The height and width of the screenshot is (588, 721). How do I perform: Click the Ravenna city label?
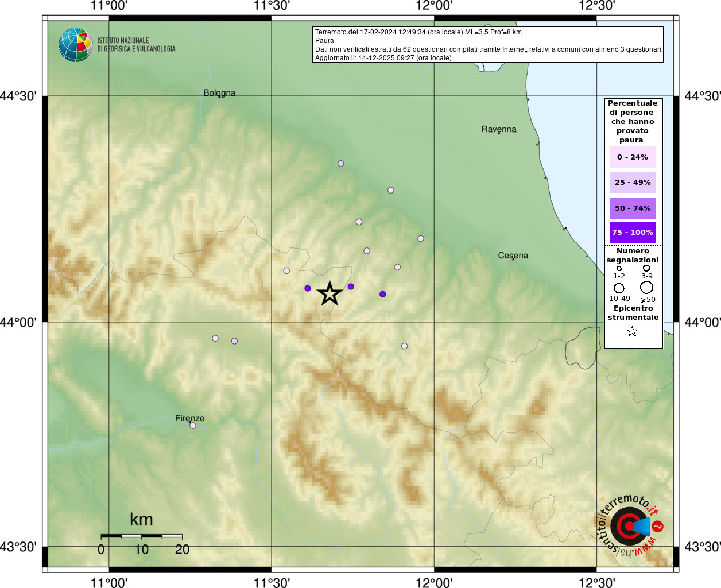click(499, 129)
